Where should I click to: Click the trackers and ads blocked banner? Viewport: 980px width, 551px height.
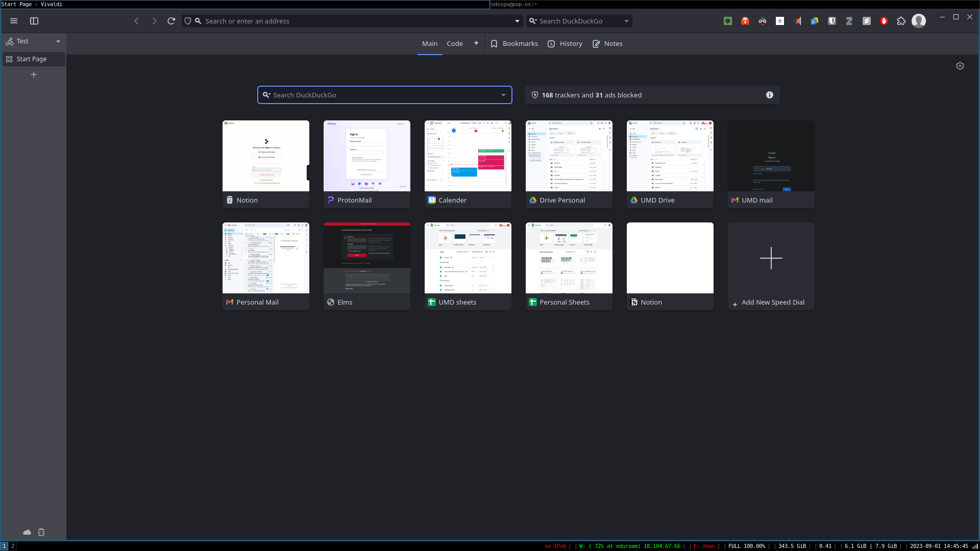click(652, 95)
